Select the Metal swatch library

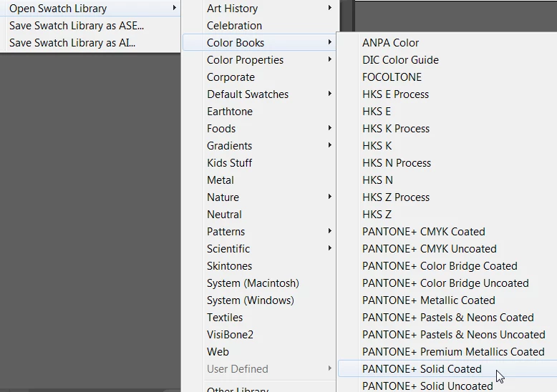click(x=259, y=180)
